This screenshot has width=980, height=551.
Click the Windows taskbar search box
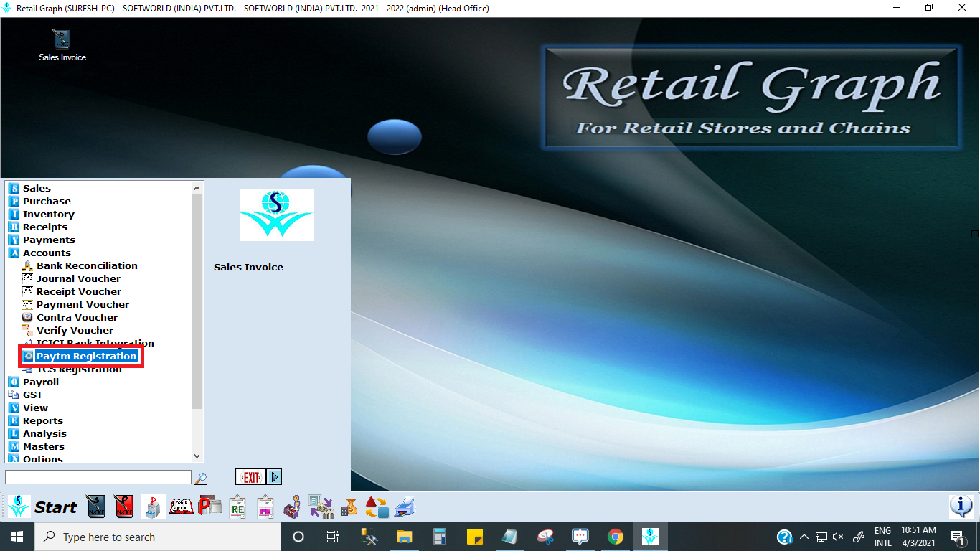click(x=157, y=537)
